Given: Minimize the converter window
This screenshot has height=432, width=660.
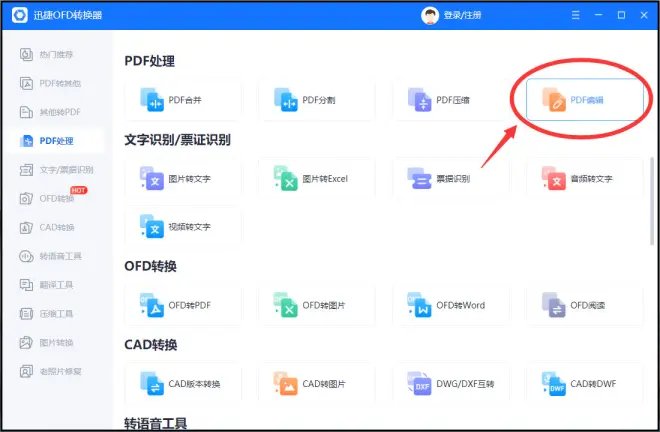Looking at the screenshot, I should click(598, 15).
